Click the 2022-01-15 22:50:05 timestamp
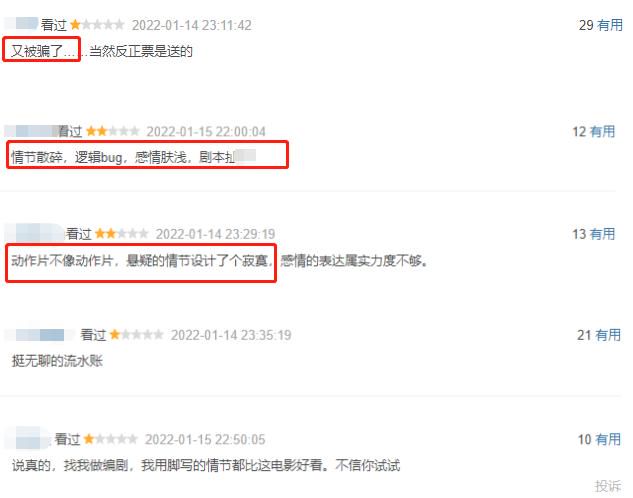The image size is (633, 498). pyautogui.click(x=205, y=439)
